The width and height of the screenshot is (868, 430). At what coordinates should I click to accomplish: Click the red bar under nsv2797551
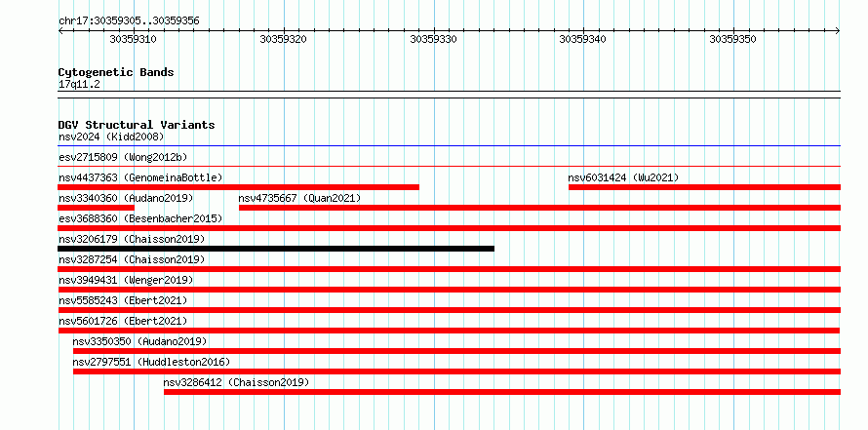click(456, 371)
